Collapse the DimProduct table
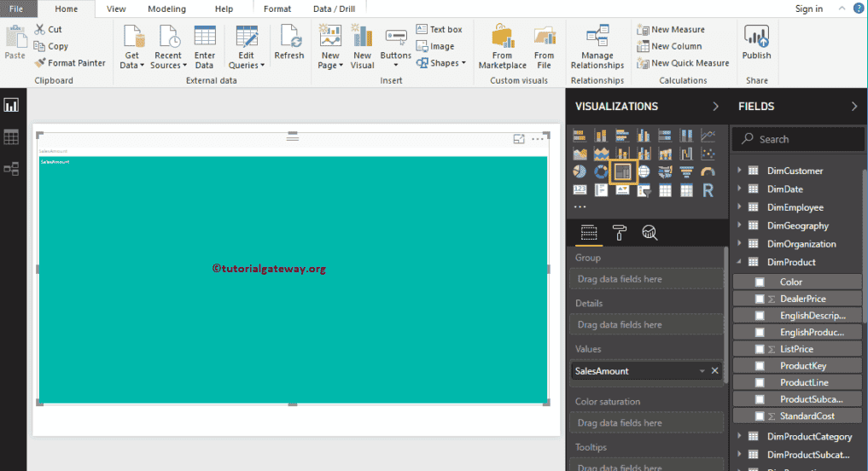 (x=739, y=263)
